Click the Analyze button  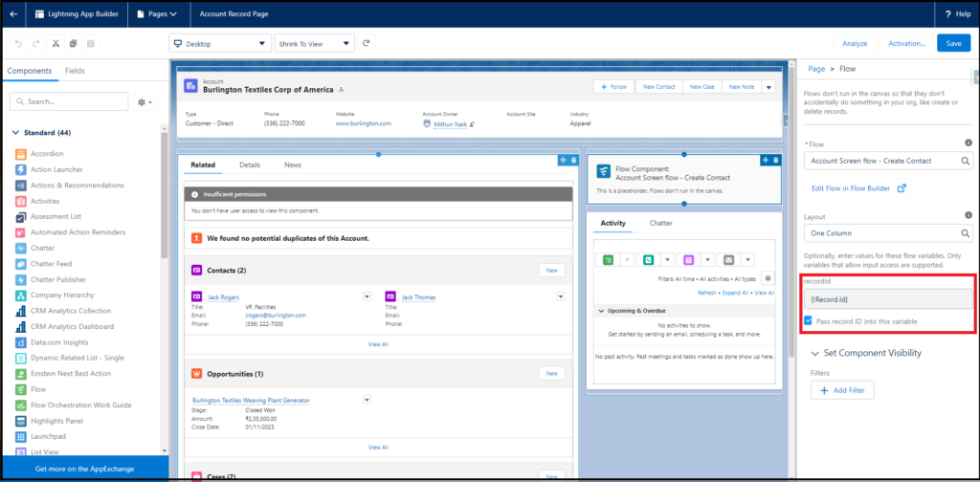click(x=855, y=44)
